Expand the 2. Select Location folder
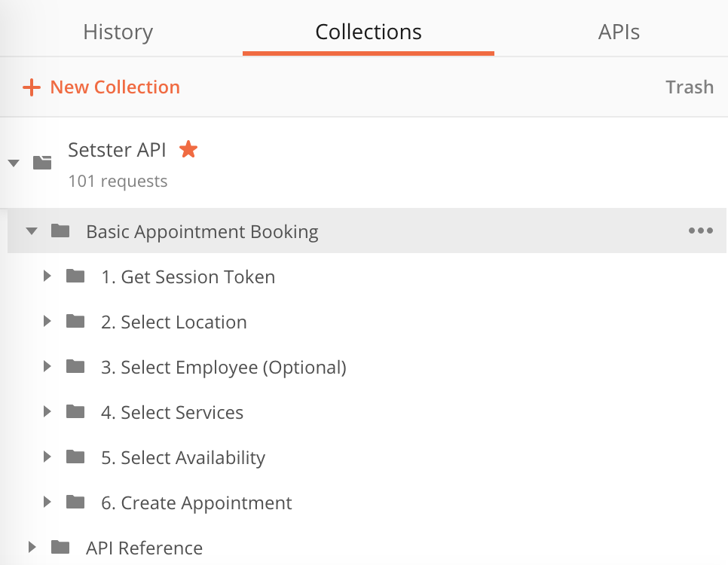Viewport: 728px width, 565px height. pos(47,321)
